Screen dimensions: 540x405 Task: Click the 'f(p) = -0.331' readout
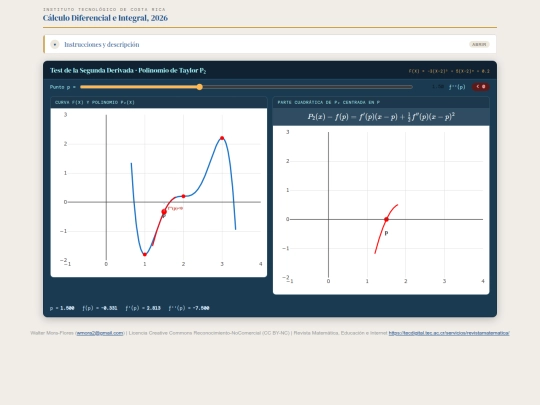click(x=100, y=308)
